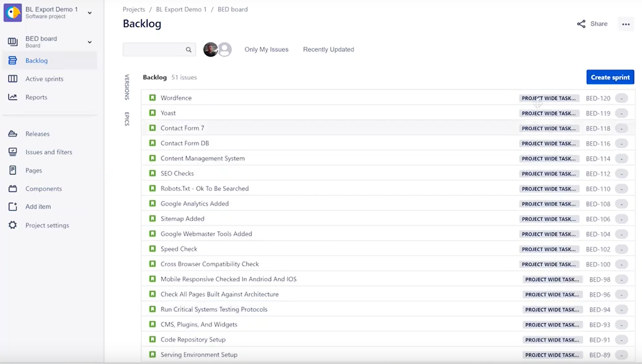The height and width of the screenshot is (364, 642).
Task: Expand the BED board switcher chevron
Action: point(89,42)
